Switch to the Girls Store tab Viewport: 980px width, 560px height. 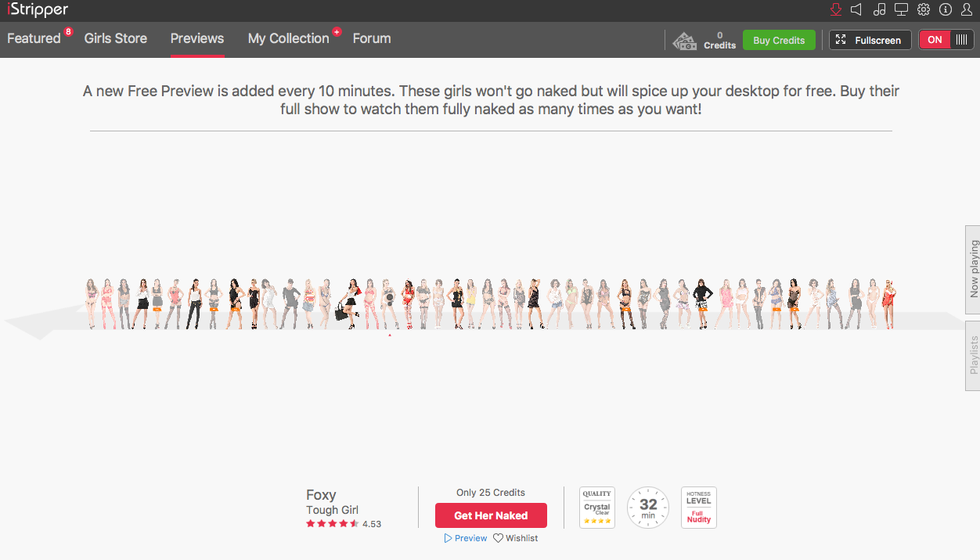coord(116,38)
